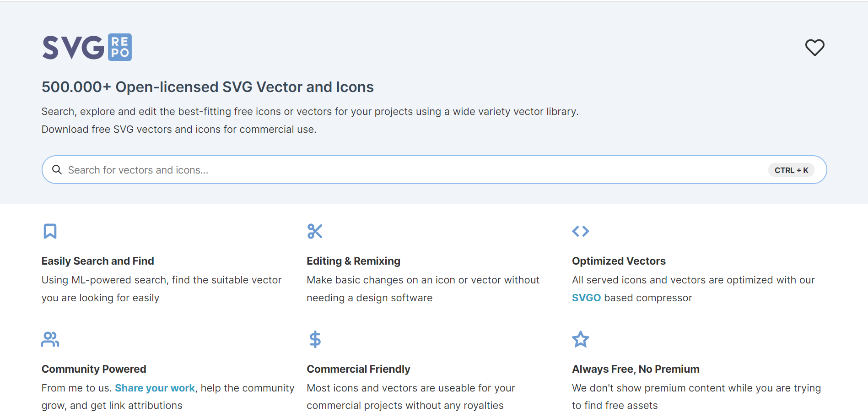This screenshot has width=868, height=413.
Task: Click the CTRL + K shortcut badge
Action: 791,170
